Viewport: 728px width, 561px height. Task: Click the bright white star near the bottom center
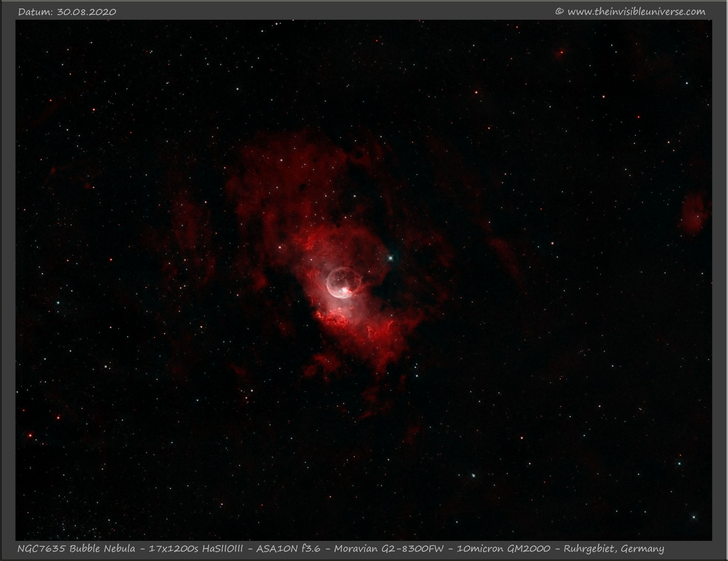[x=473, y=475]
